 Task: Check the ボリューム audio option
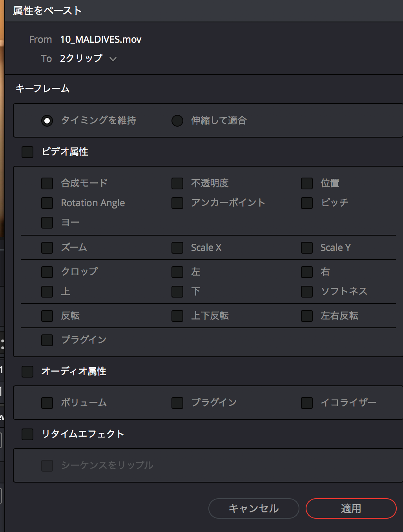47,403
